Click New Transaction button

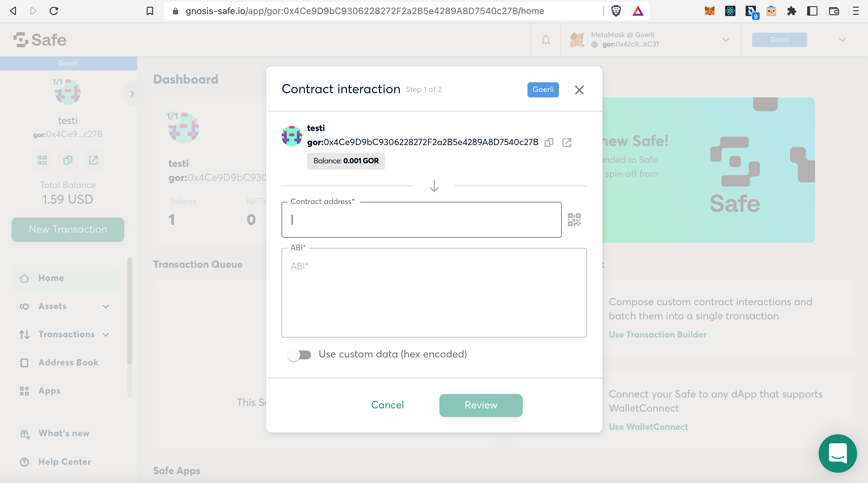coord(68,230)
